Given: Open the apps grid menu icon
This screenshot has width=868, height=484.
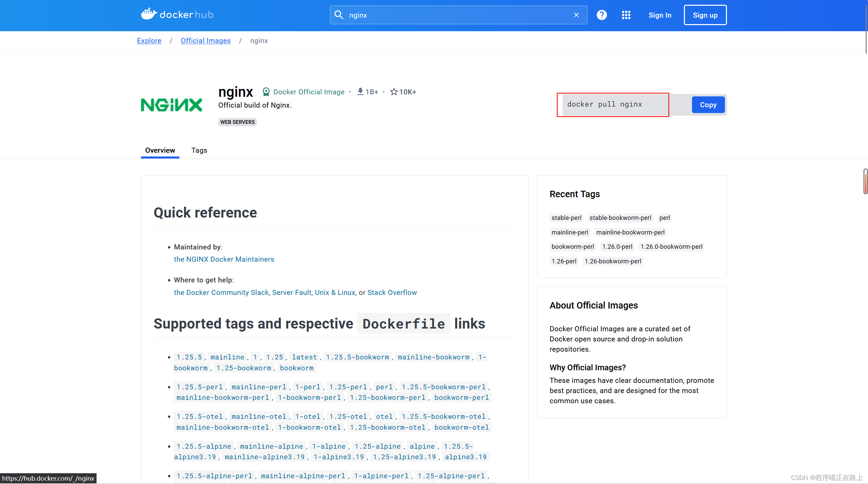Looking at the screenshot, I should [626, 15].
